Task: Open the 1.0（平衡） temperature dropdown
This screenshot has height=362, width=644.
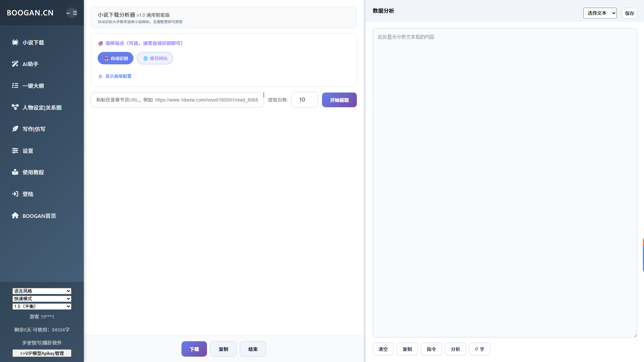Action: [42, 306]
